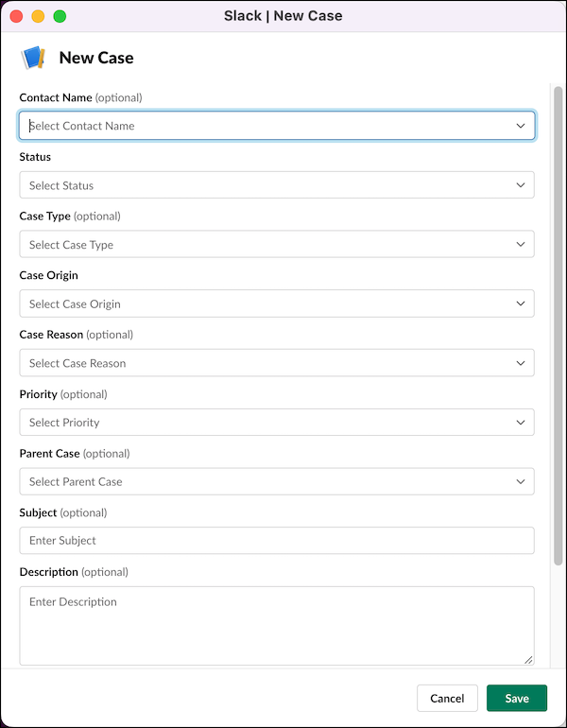Click the "Parent Case (optional)" label
This screenshot has height=728, width=567.
(75, 454)
